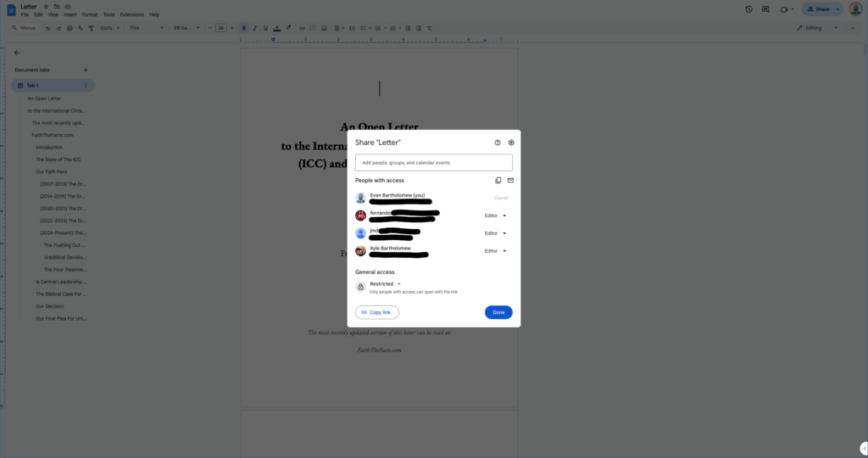Image resolution: width=868 pixels, height=458 pixels.
Task: Click the copy emails icon
Action: pyautogui.click(x=498, y=181)
